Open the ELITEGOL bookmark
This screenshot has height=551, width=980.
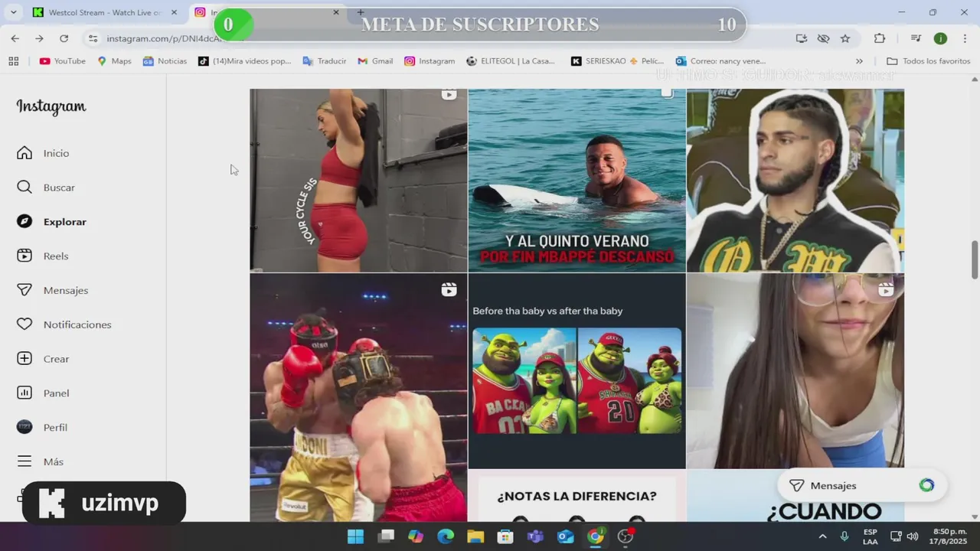pyautogui.click(x=511, y=61)
